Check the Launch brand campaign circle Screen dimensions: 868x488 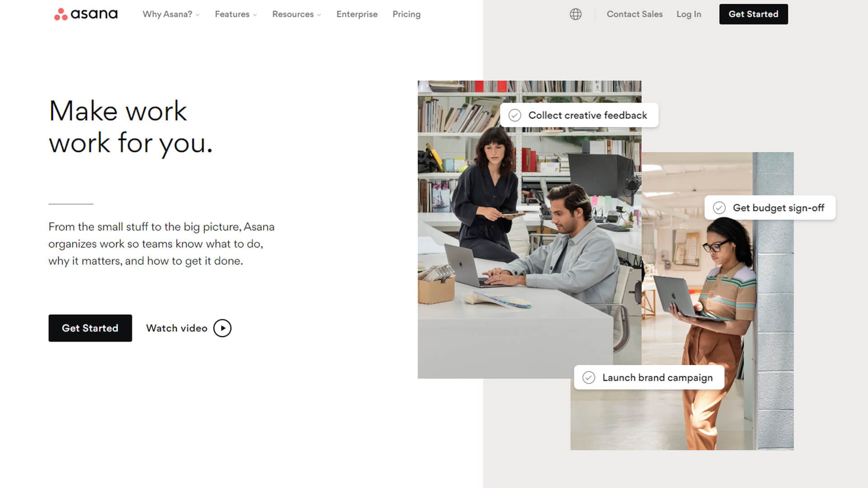(x=589, y=377)
